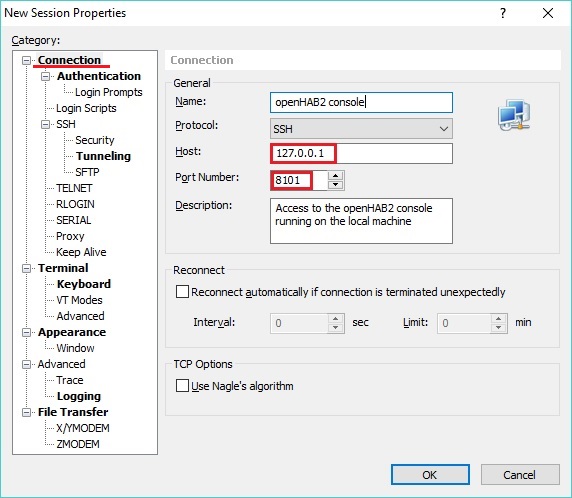Click the help question mark button
This screenshot has height=498, width=572.
point(503,13)
